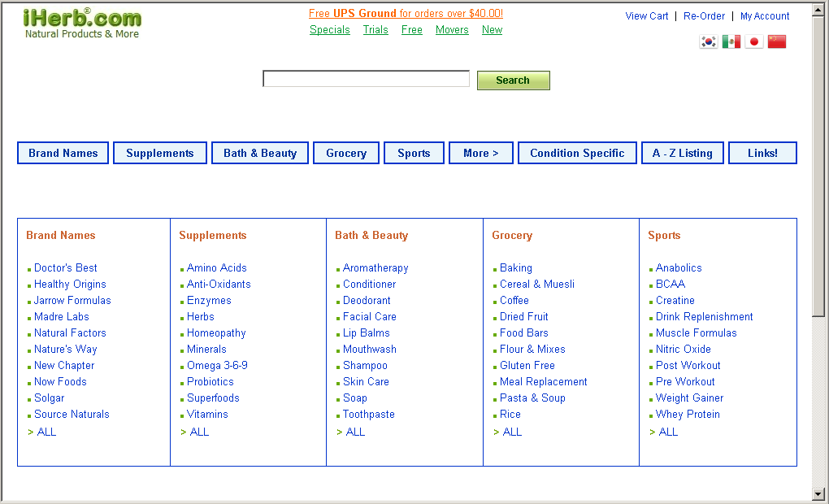Screen dimensions: 829x504
Task: Open the Gluten Free link
Action: click(527, 365)
